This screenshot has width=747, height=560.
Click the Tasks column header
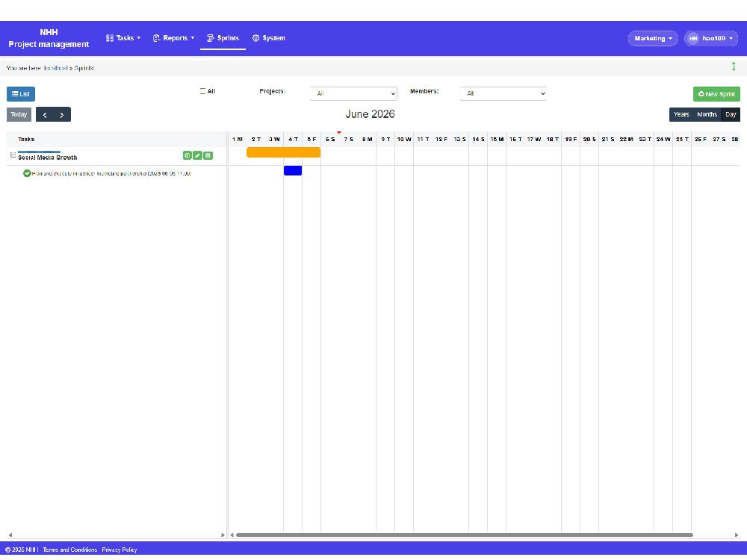pyautogui.click(x=26, y=140)
